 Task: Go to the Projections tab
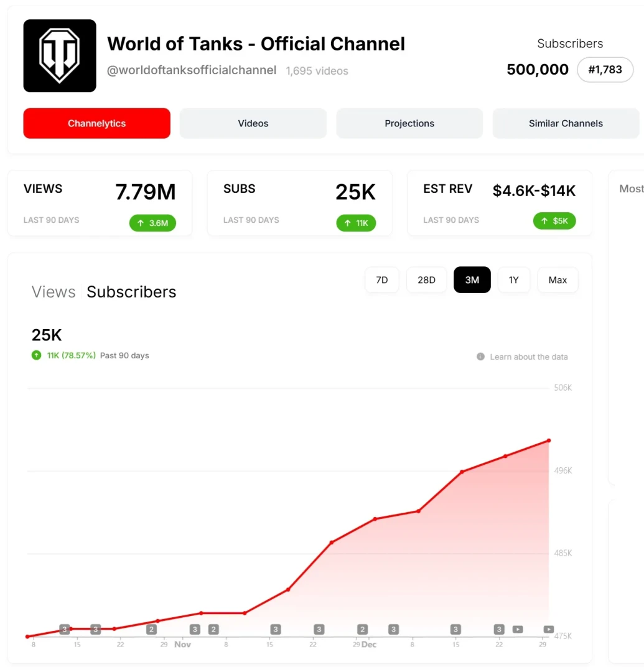click(409, 123)
